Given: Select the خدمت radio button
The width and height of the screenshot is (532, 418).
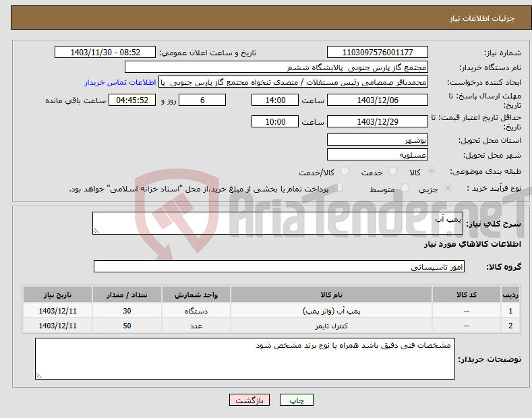Looking at the screenshot, I should 392,171.
